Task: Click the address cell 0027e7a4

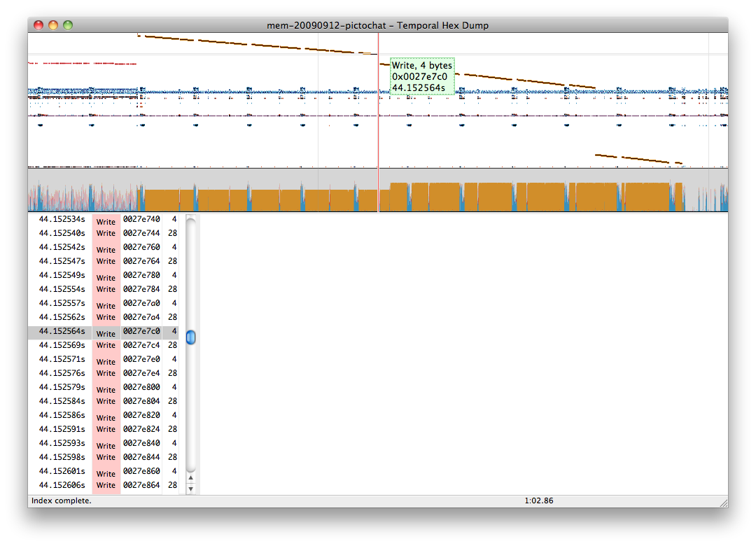Action: pyautogui.click(x=141, y=317)
